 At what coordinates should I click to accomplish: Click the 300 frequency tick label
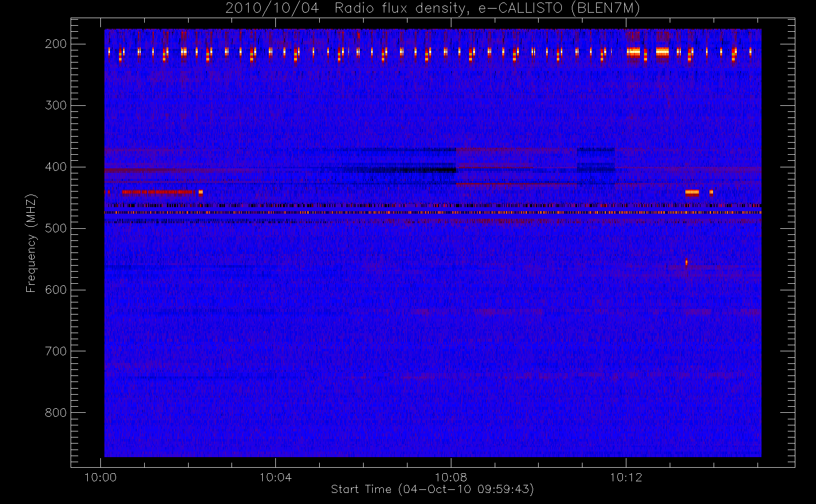coord(56,105)
